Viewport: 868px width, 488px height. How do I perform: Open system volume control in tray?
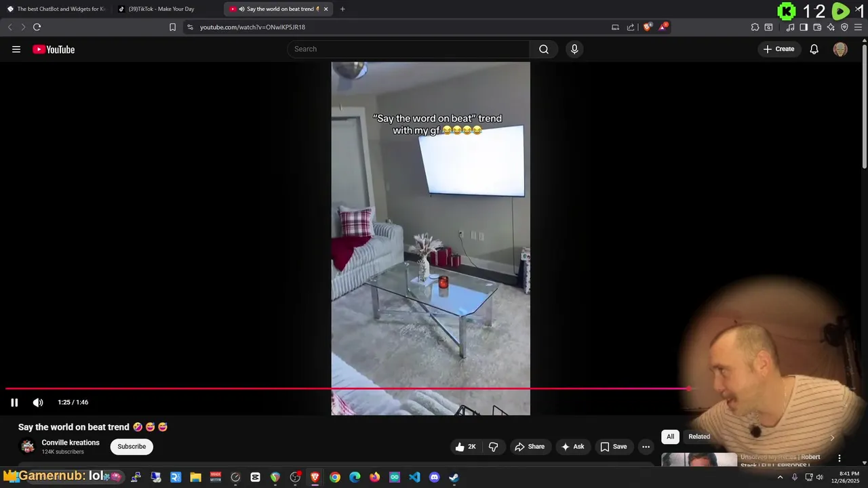click(820, 477)
